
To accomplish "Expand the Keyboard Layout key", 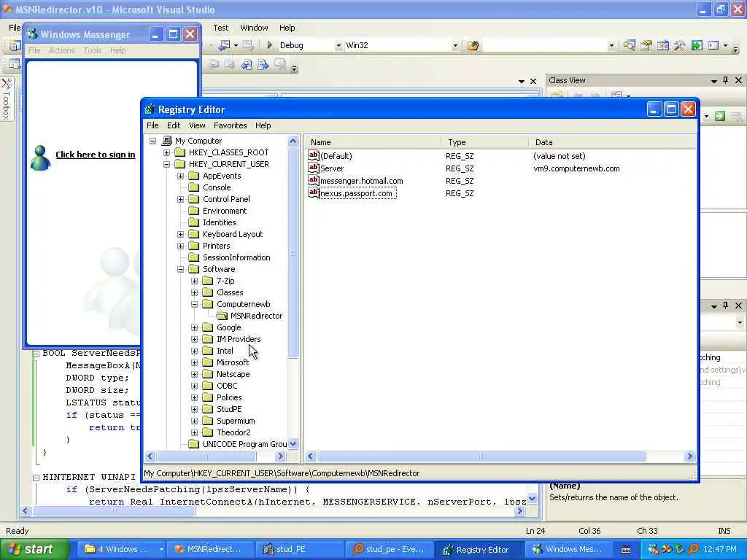I will coord(181,234).
